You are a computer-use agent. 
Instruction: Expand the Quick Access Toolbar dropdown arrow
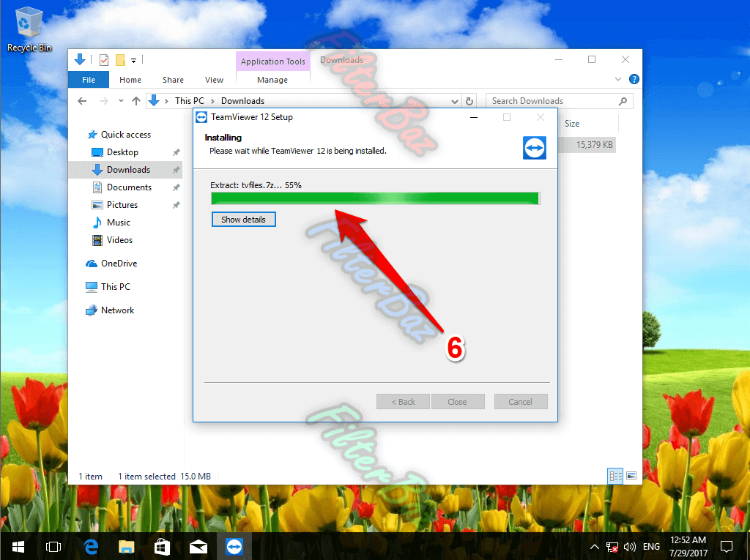coord(133,60)
